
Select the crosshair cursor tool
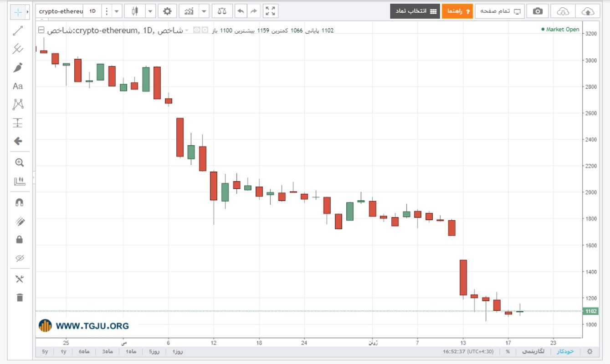[18, 12]
